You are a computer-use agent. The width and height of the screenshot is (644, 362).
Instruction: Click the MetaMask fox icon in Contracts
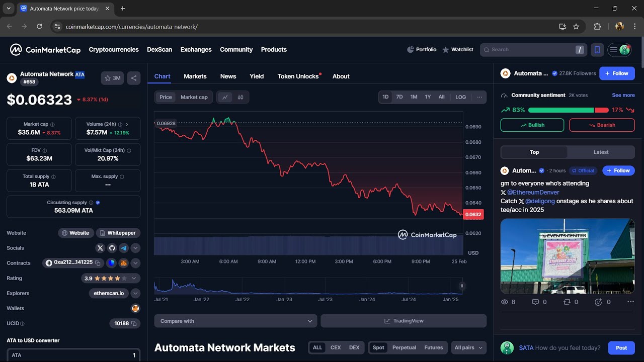(124, 263)
